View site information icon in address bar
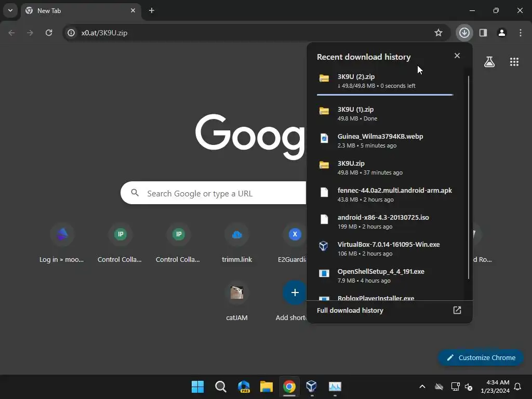 click(x=71, y=33)
